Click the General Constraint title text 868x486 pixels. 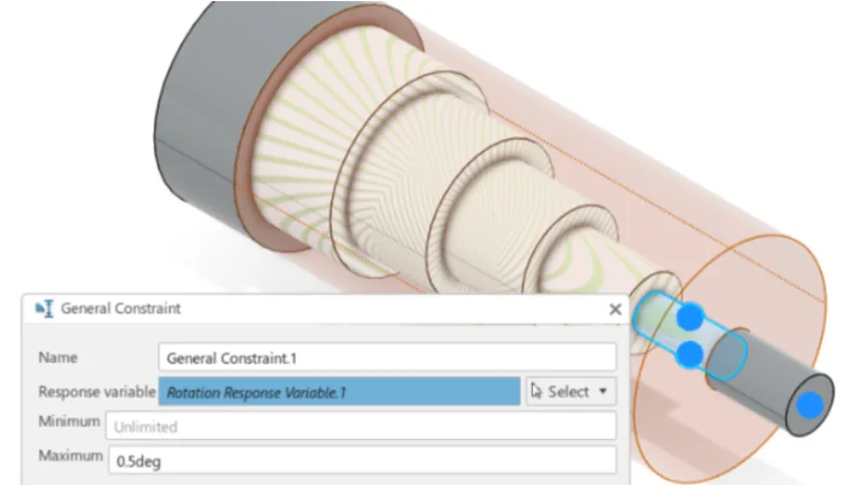(121, 308)
